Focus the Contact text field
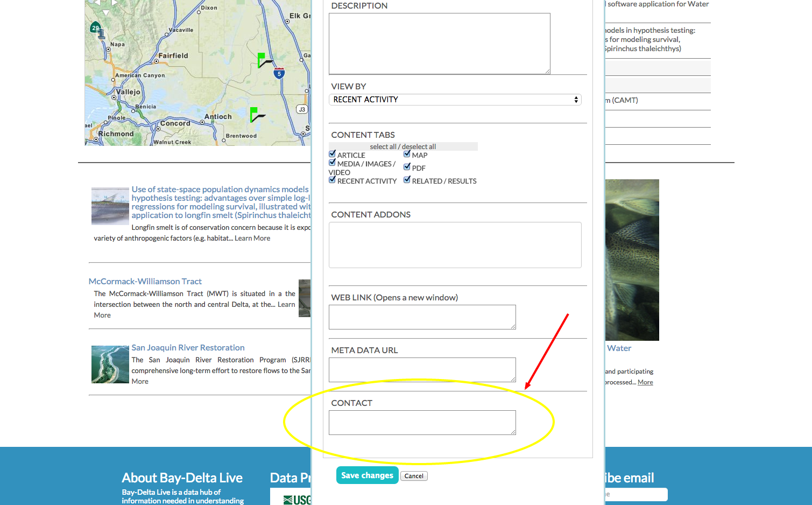This screenshot has height=505, width=812. click(421, 423)
